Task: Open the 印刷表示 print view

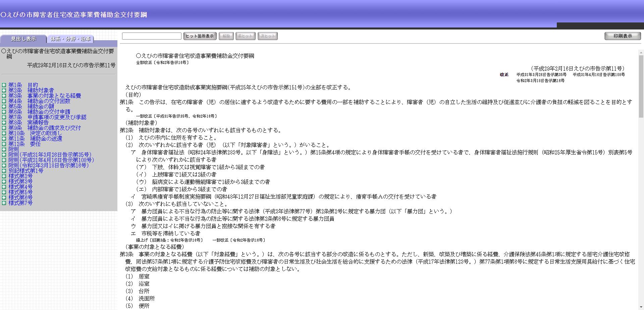Action: pos(623,36)
